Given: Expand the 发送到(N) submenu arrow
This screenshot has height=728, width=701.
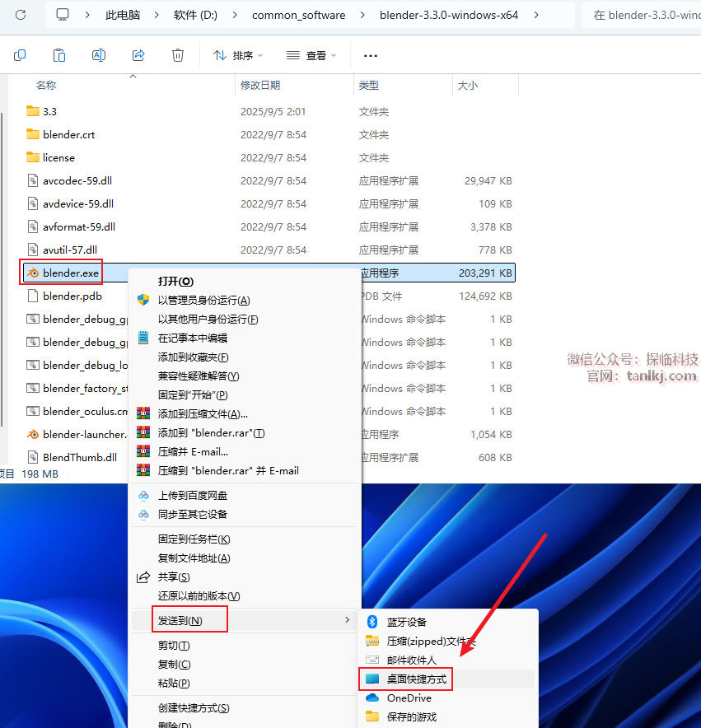Looking at the screenshot, I should [347, 620].
